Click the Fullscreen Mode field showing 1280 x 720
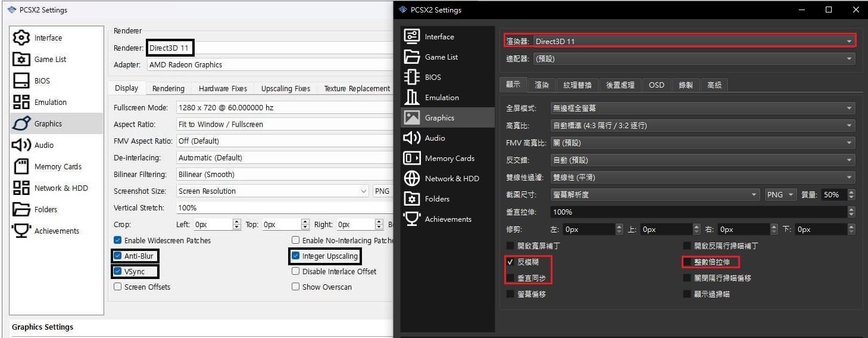Screen dimensions: 868x338 pos(283,108)
